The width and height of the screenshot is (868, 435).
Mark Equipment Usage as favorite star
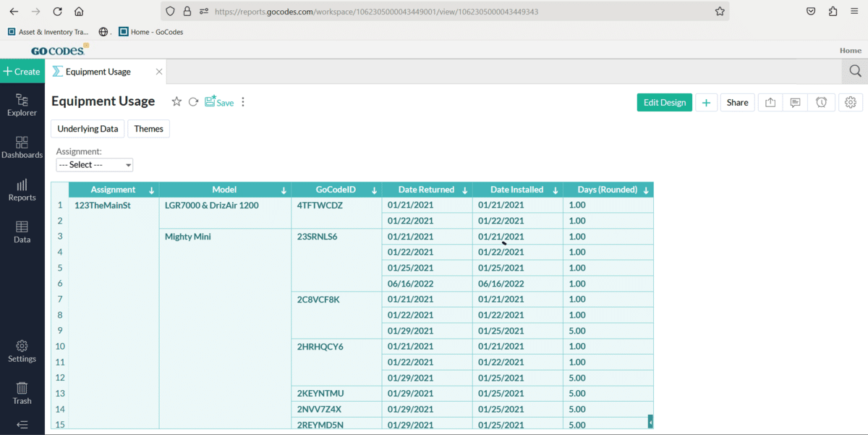(176, 102)
